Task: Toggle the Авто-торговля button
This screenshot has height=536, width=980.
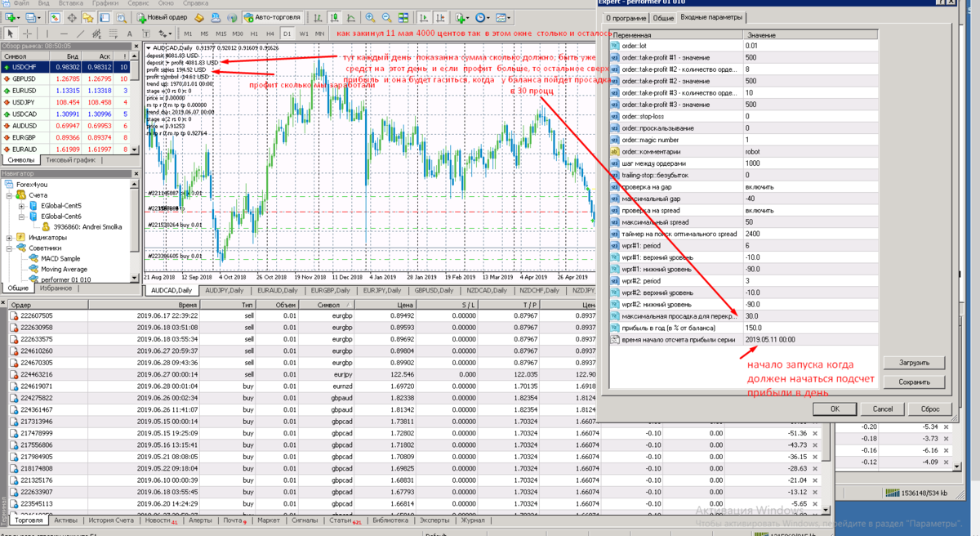Action: [273, 17]
